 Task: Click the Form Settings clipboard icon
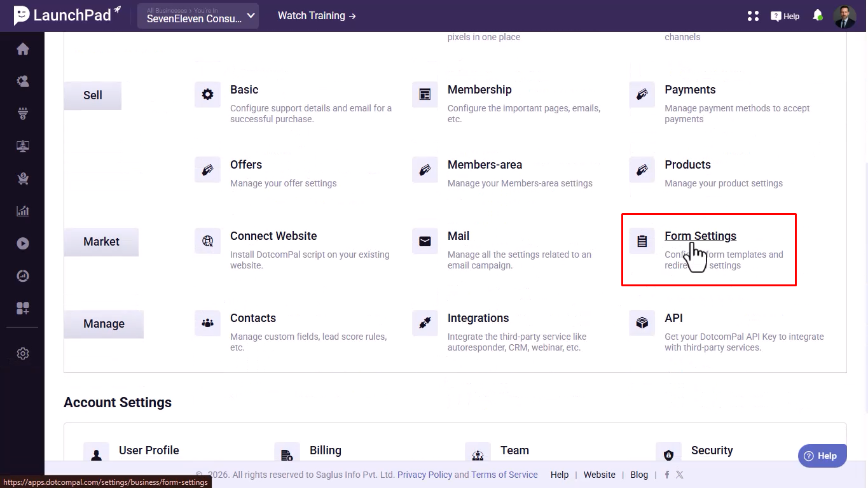(x=642, y=241)
